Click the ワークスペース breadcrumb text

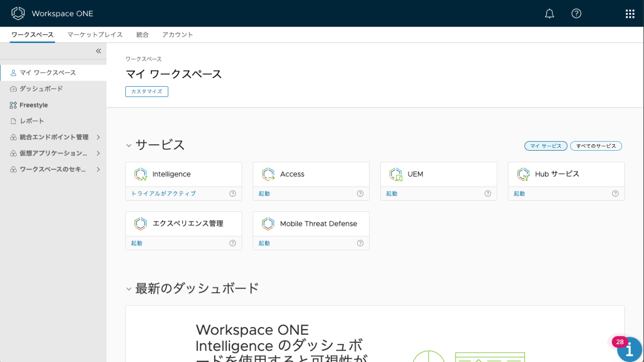click(x=144, y=59)
